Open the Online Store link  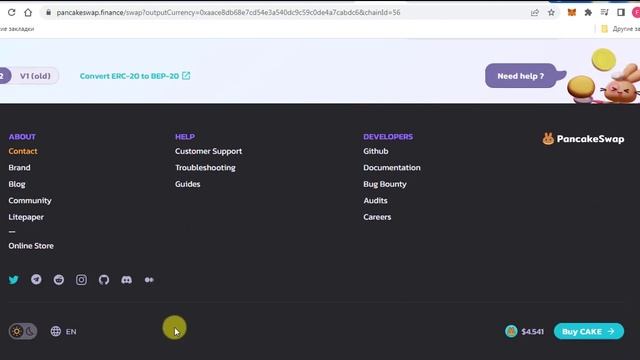[x=31, y=246]
